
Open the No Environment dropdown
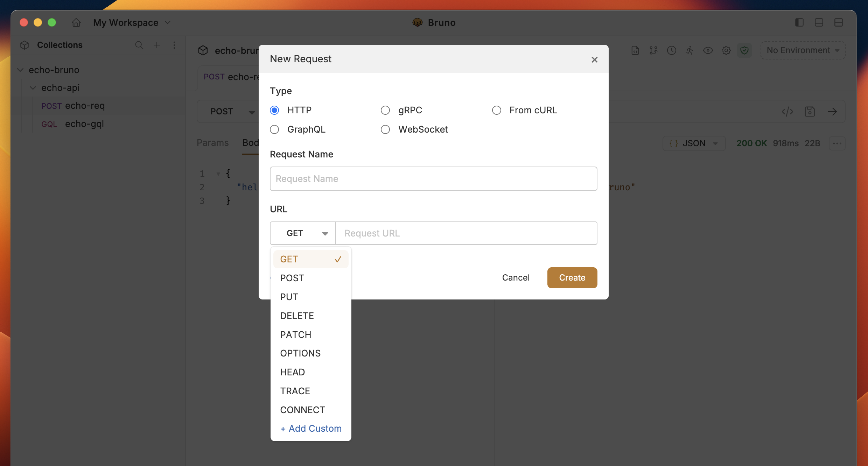tap(803, 50)
